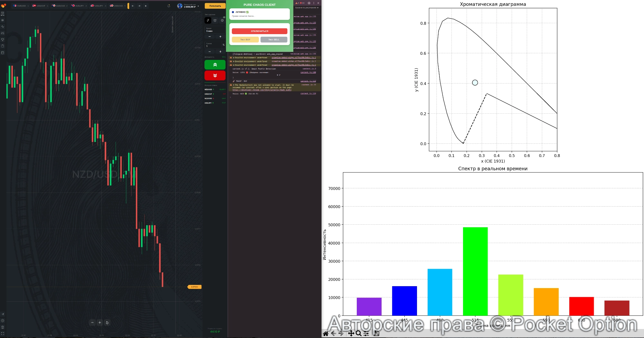Screen dimensions: 644x338
Task: Expand first Invalid environment warning entry
Action: 234,58
